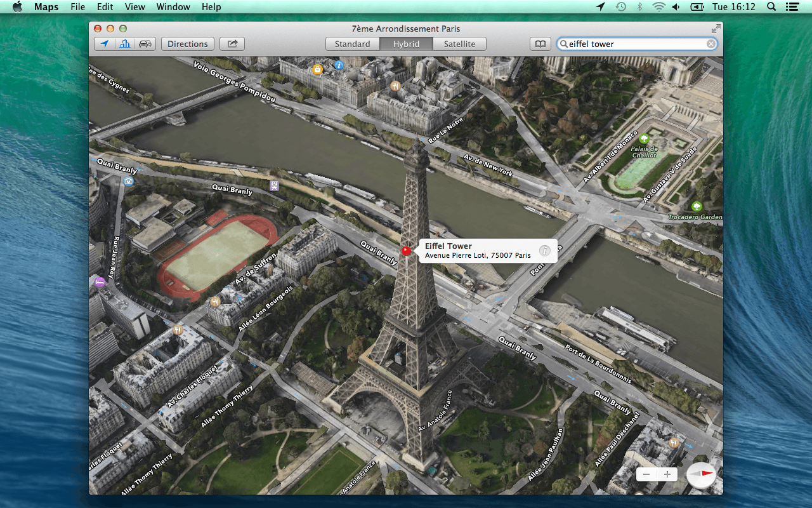The height and width of the screenshot is (508, 812).
Task: Select the blue information place icon
Action: click(339, 65)
